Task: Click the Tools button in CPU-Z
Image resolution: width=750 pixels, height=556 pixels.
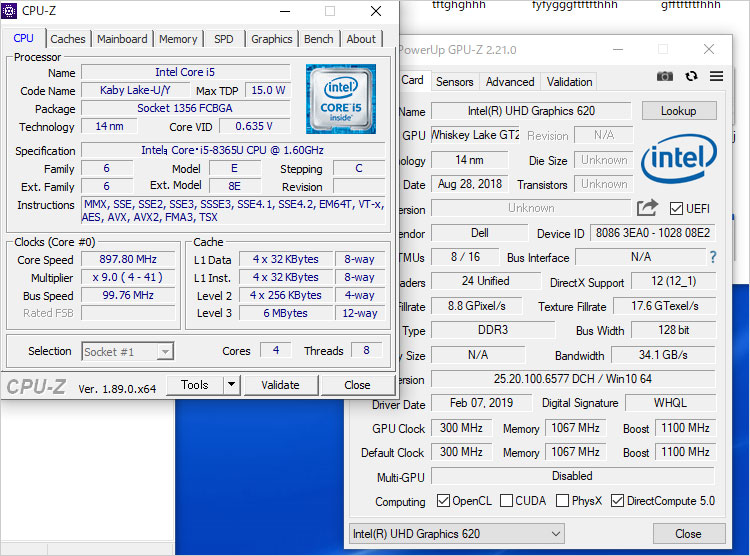Action: [195, 385]
